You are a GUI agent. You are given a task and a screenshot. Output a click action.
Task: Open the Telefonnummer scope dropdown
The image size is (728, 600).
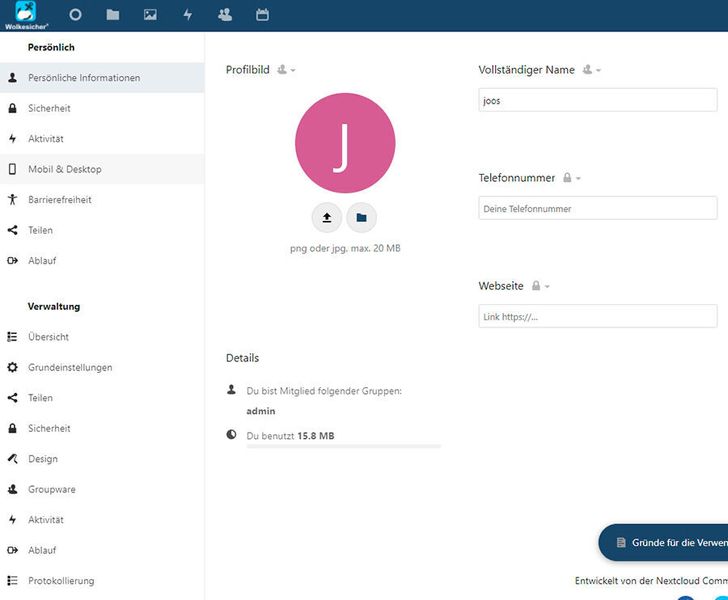click(572, 178)
